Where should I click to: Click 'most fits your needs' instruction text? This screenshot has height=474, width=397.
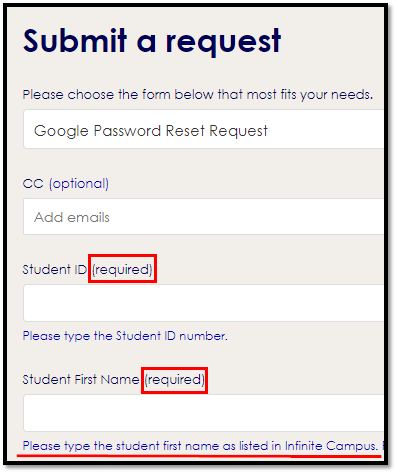(x=310, y=95)
